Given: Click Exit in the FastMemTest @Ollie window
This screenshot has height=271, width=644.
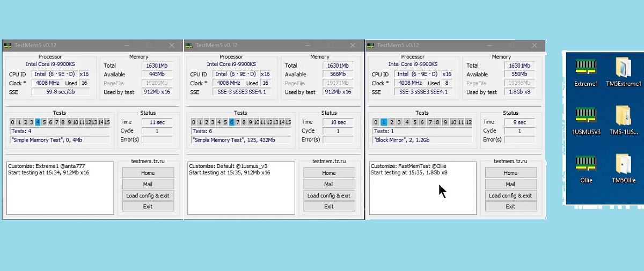Looking at the screenshot, I should pos(511,207).
